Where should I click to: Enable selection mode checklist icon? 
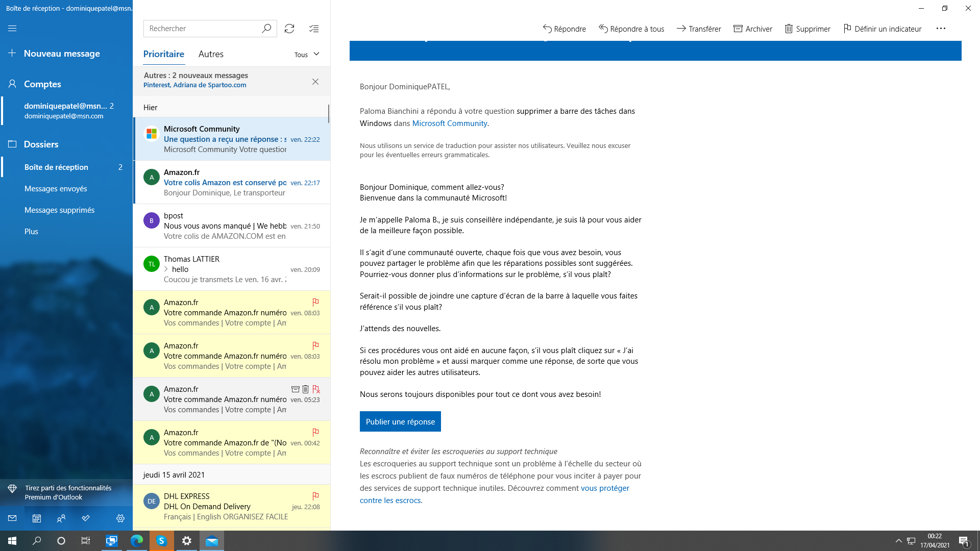click(x=314, y=29)
